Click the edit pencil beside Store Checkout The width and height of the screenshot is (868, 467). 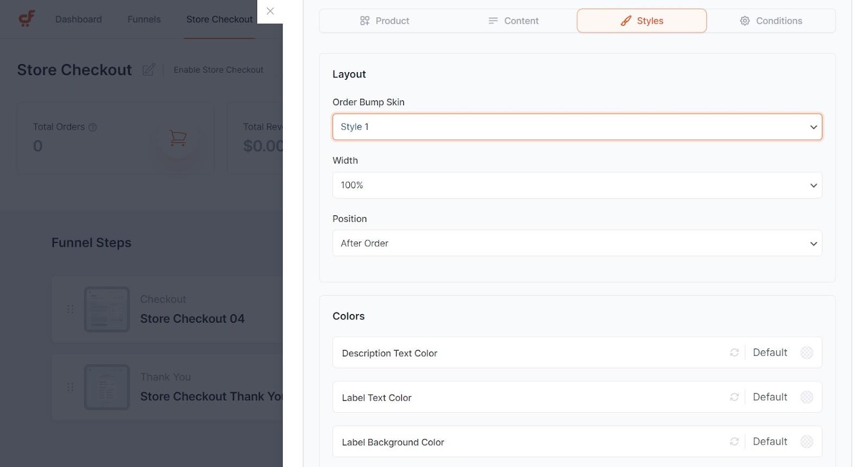click(x=149, y=70)
